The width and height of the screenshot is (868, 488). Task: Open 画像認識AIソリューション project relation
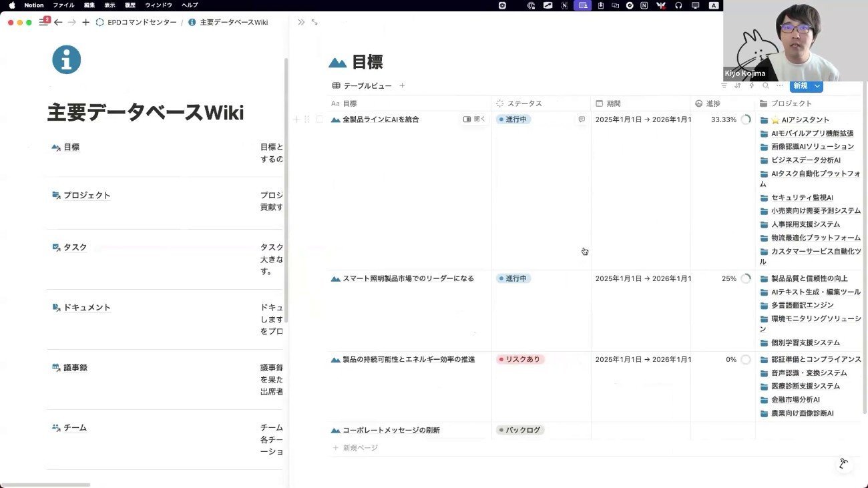coord(807,146)
